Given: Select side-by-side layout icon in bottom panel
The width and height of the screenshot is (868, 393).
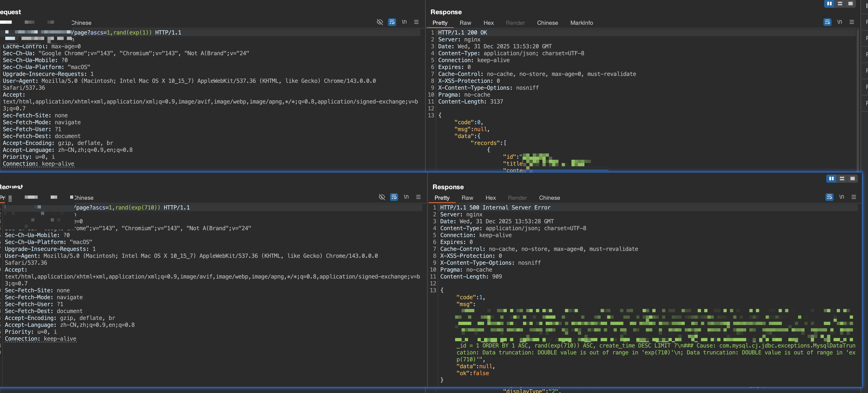Looking at the screenshot, I should tap(831, 178).
